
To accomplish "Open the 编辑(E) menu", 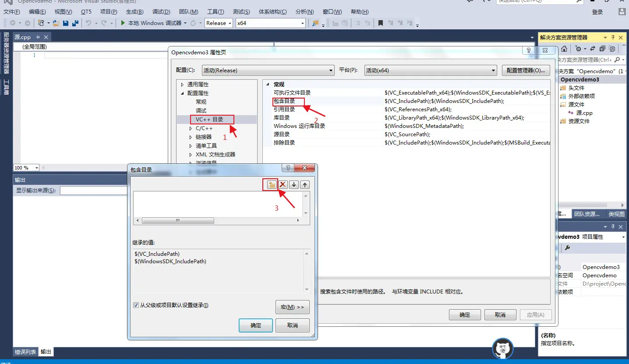I will click(x=37, y=12).
